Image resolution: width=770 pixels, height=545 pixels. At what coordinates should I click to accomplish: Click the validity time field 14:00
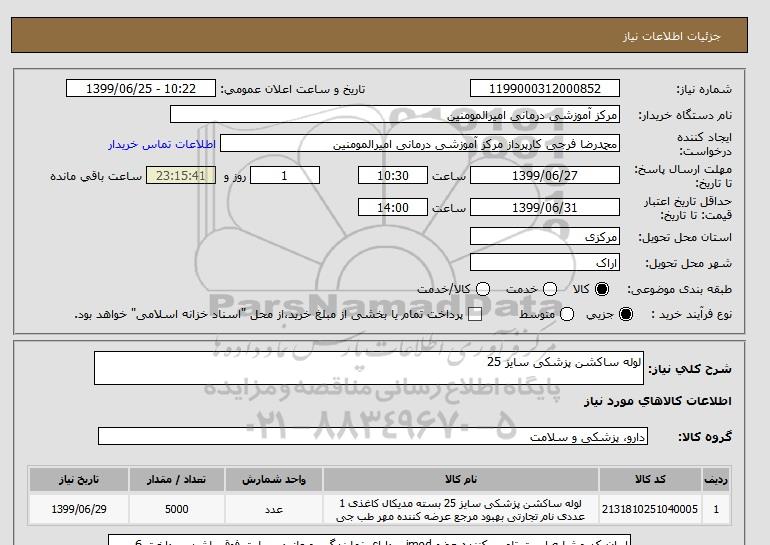(x=393, y=207)
